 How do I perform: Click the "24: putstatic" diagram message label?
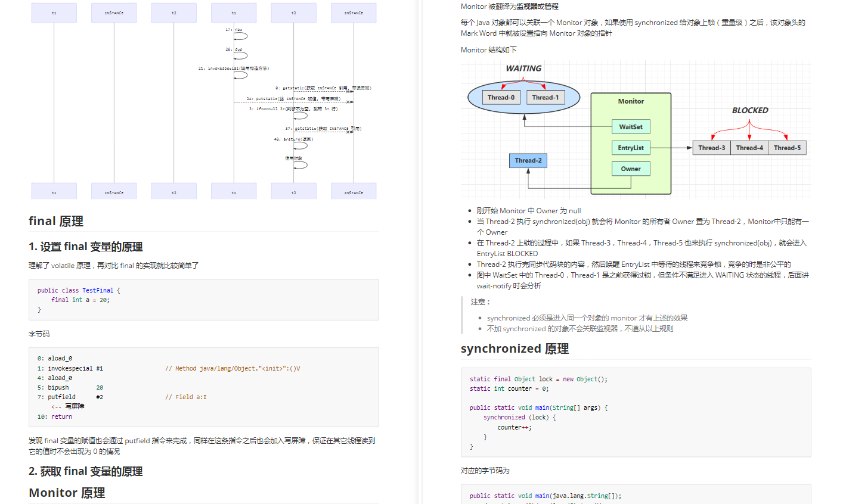(293, 99)
